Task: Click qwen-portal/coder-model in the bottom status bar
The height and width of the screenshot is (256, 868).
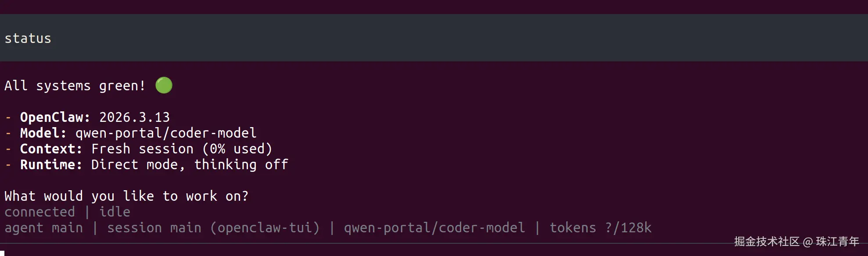Action: [x=434, y=228]
